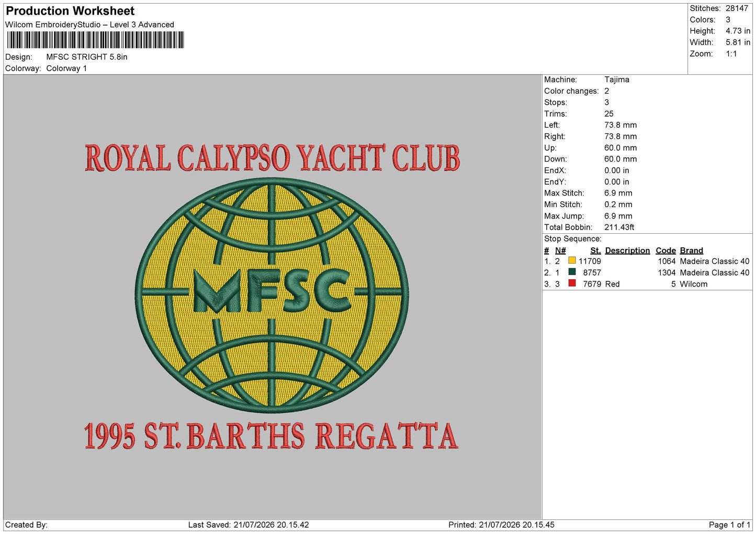This screenshot has width=756, height=534.
Task: Click thread code '1064' in stop sequence
Action: click(667, 262)
